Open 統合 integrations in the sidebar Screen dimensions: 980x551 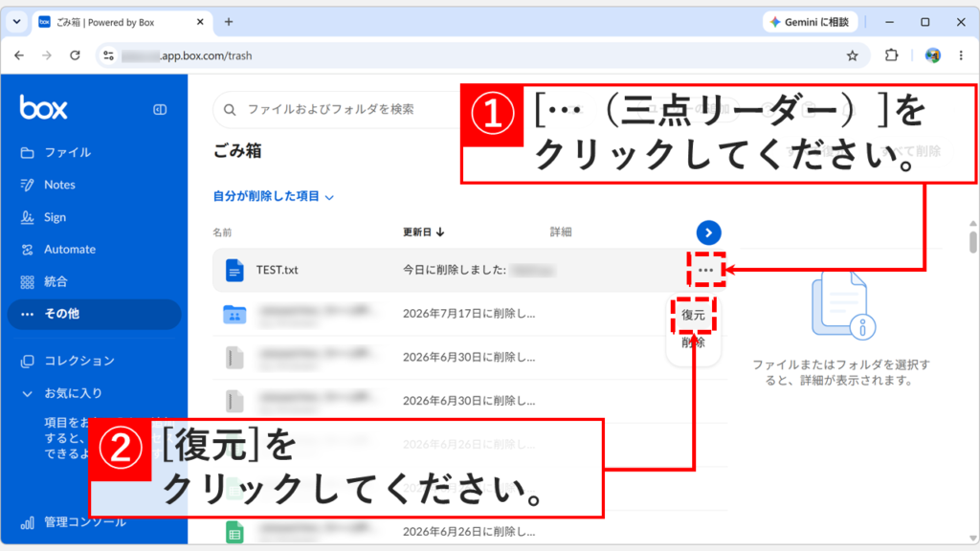tap(44, 282)
